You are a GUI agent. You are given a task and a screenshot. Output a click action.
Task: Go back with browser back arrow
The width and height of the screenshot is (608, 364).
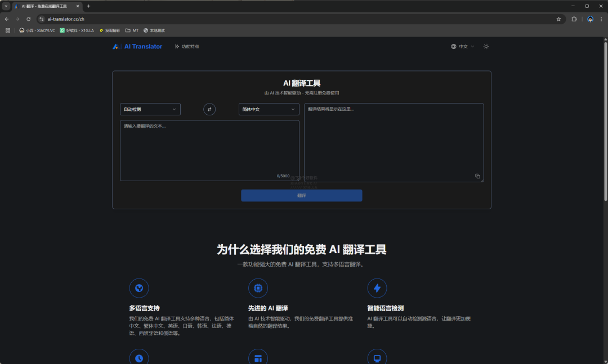coord(7,19)
